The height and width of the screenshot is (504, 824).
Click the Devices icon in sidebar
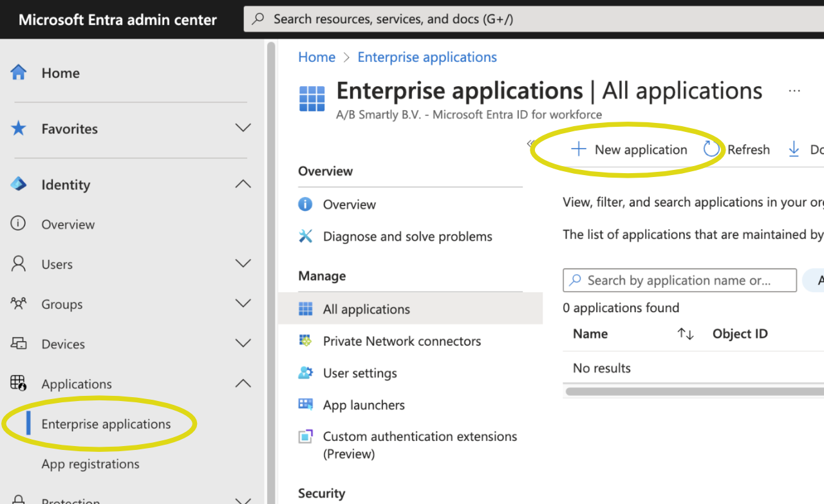click(x=18, y=344)
